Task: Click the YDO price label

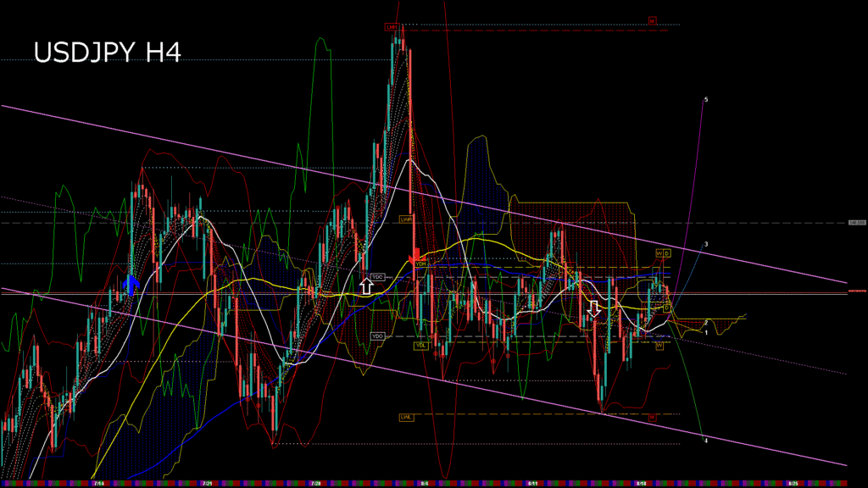Action: click(378, 336)
